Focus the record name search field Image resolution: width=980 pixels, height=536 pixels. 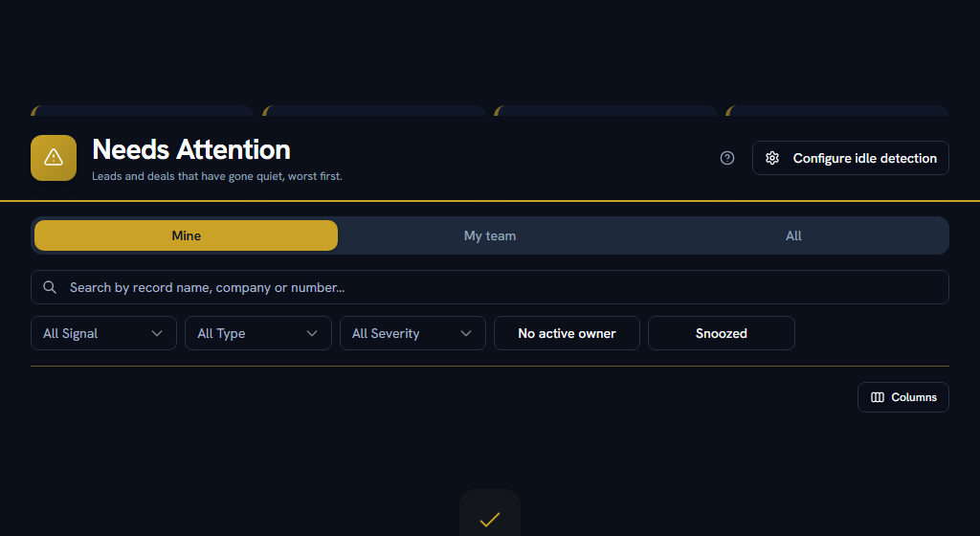pyautogui.click(x=490, y=287)
